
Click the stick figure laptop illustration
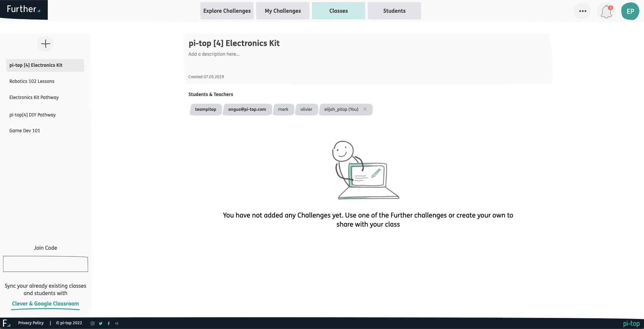[366, 170]
